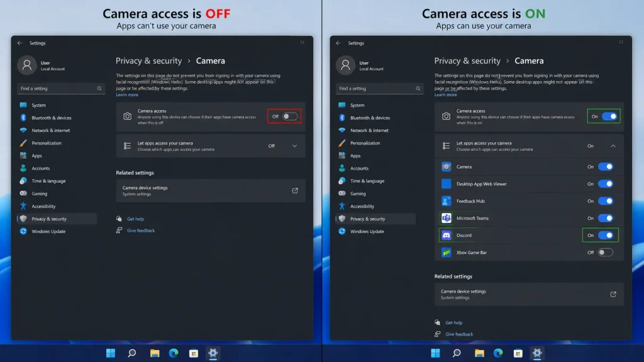Toggle Desktop App Web Viewer camera access
Screen dimensions: 644x362
(x=606, y=184)
